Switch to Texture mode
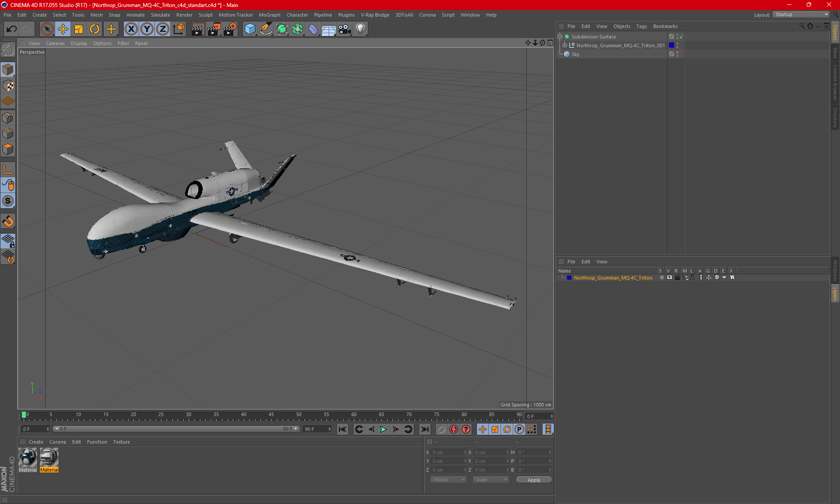 click(x=8, y=86)
